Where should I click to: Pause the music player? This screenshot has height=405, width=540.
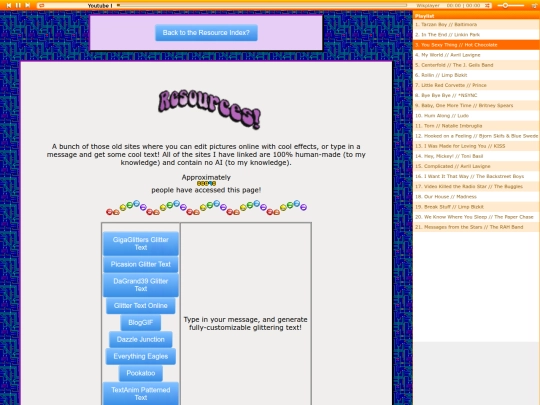(18, 5)
